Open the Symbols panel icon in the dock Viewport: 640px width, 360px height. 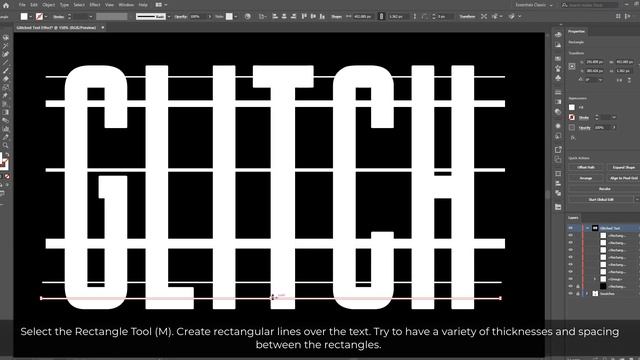(x=558, y=78)
